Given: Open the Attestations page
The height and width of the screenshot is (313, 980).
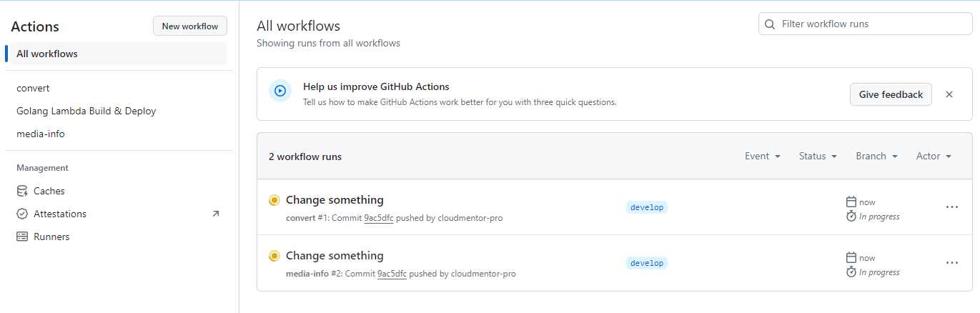Looking at the screenshot, I should (x=59, y=214).
